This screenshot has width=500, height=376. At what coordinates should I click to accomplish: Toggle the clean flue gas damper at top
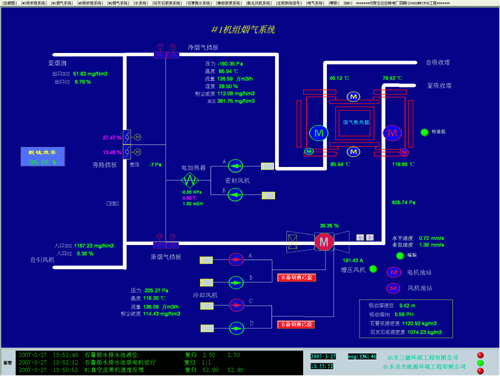click(x=166, y=55)
